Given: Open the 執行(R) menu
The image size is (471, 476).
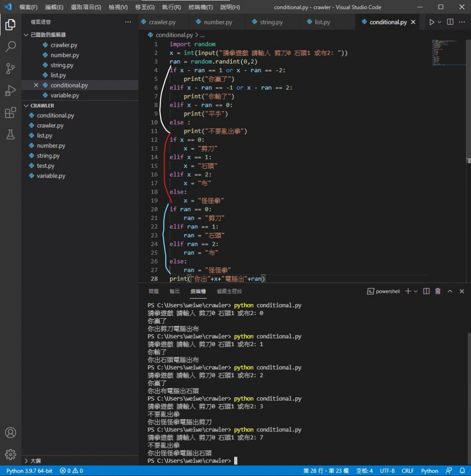Looking at the screenshot, I should [171, 7].
